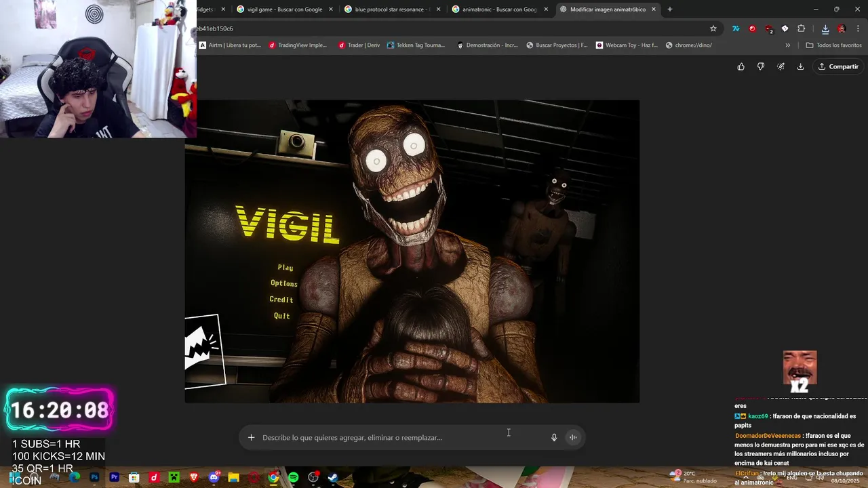Screen dimensions: 868x488
Task: Open Premiere Pro from the taskbar
Action: pos(115,477)
